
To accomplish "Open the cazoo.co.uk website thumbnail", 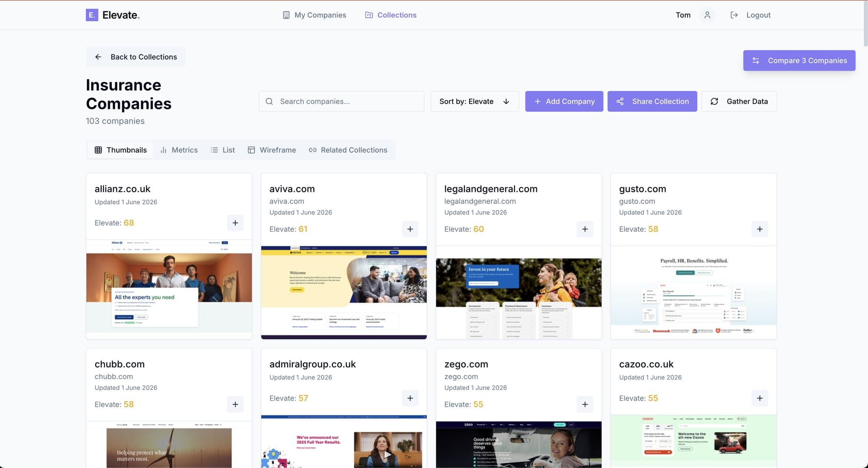I will [694, 442].
